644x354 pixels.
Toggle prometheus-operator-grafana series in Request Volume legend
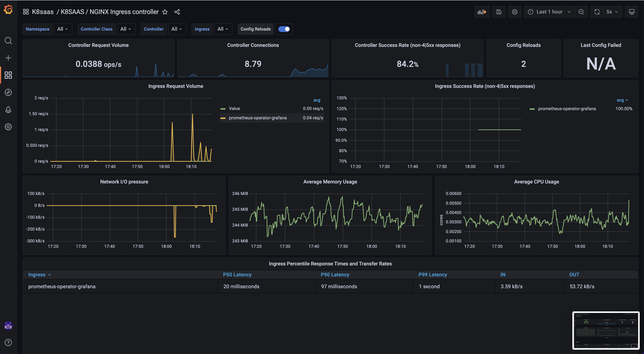coord(258,118)
